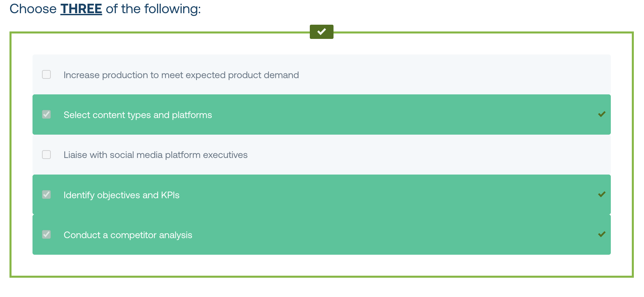Click the Liaise option row background
644x297 pixels.
(322, 155)
